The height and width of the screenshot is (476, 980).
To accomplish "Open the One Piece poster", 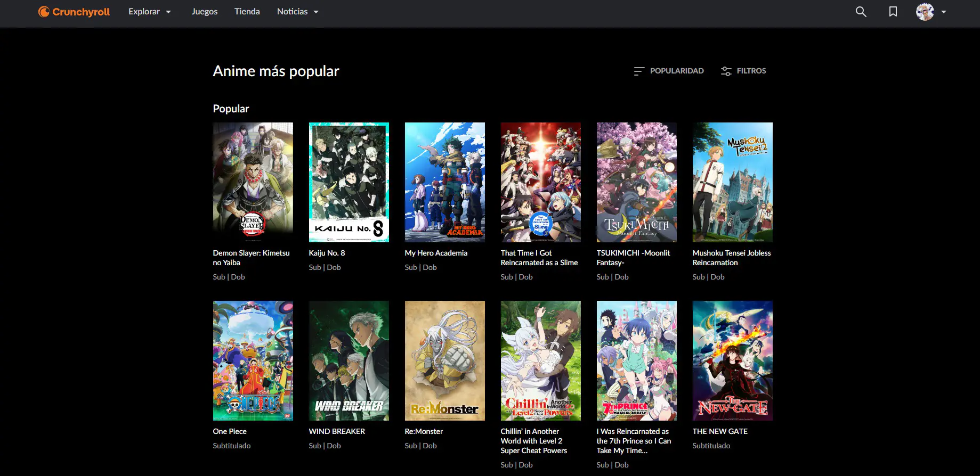I will (253, 361).
